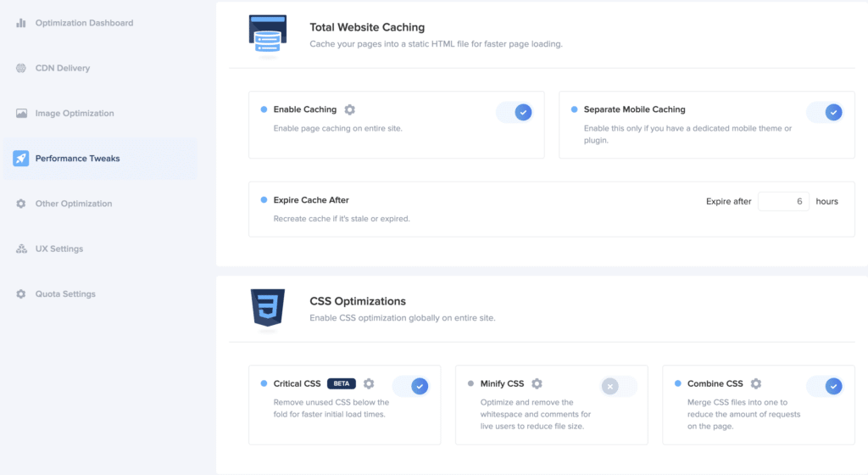Screen dimensions: 868x475
Task: Click the Image Optimization picture icon
Action: pyautogui.click(x=21, y=114)
